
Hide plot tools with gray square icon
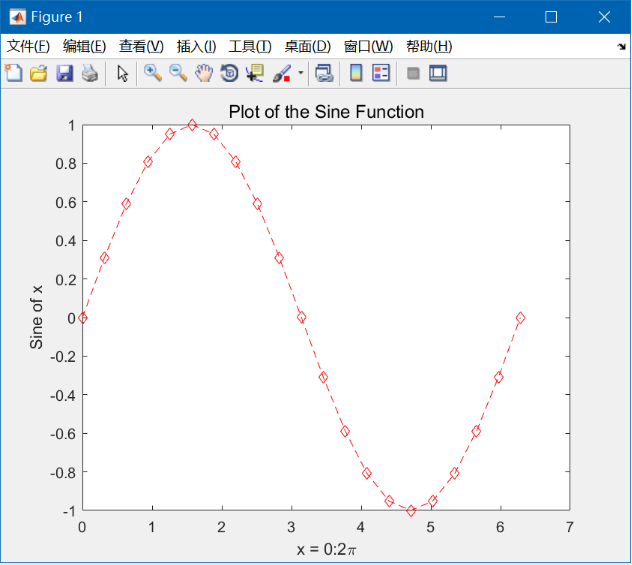click(413, 73)
